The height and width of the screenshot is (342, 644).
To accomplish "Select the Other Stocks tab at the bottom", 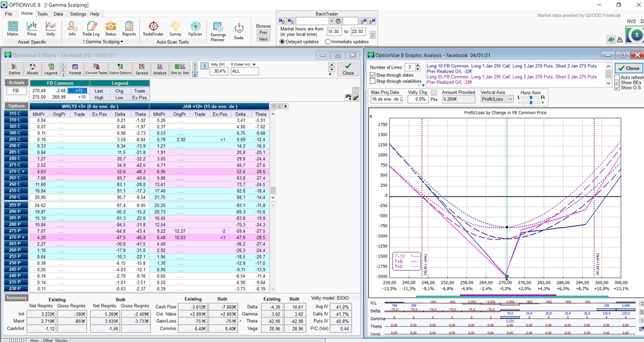I will coord(55,340).
